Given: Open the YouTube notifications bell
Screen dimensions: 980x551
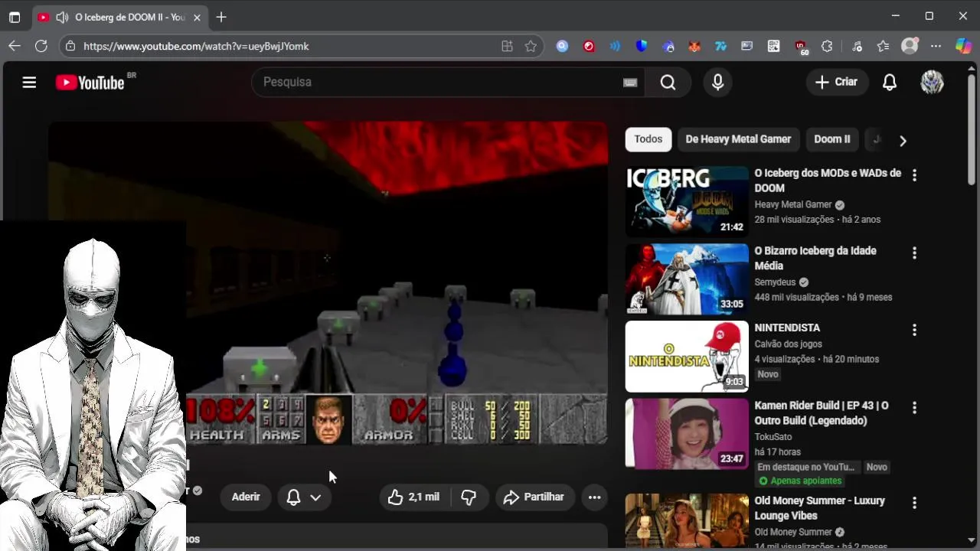Looking at the screenshot, I should [x=890, y=82].
